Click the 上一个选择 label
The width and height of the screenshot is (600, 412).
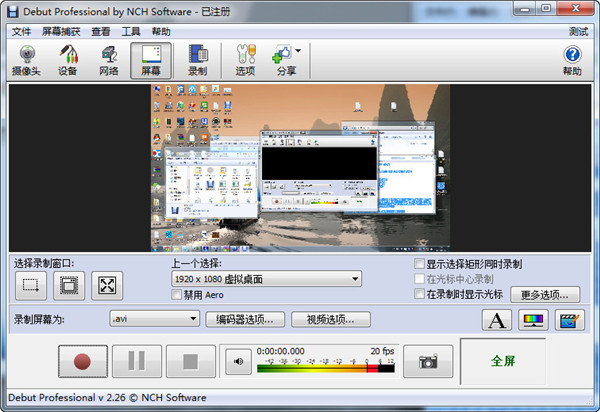pos(196,263)
